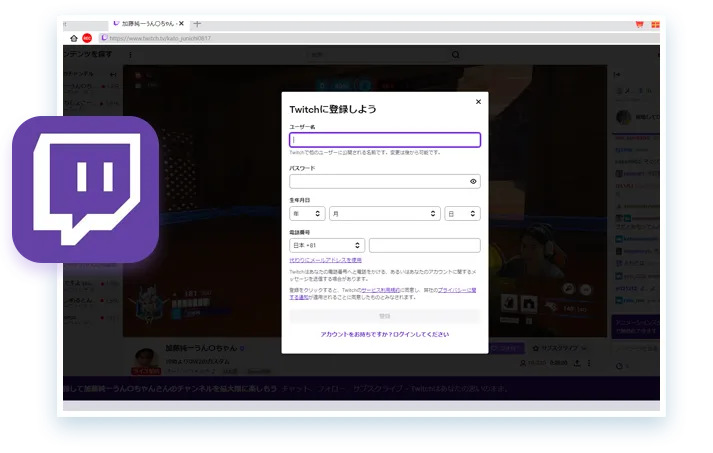This screenshot has width=713, height=453.
Task: Open the three-dot menu in Twitch top nav
Action: point(131,55)
